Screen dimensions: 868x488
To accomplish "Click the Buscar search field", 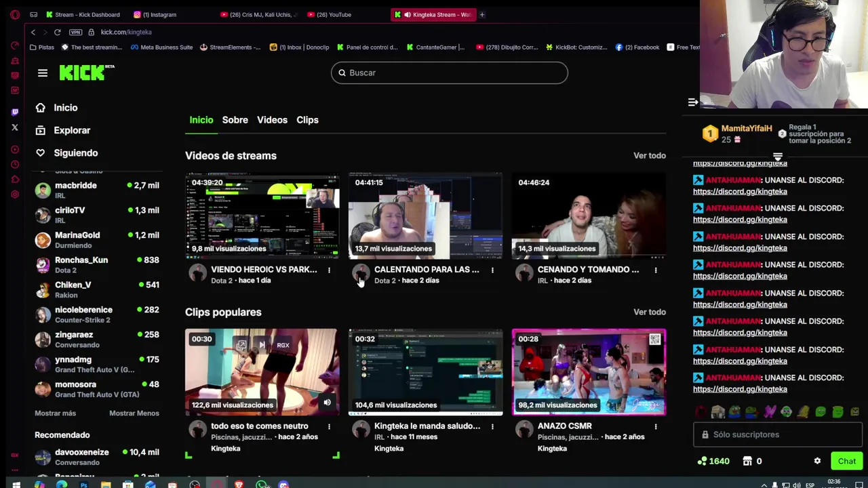I will 449,73.
